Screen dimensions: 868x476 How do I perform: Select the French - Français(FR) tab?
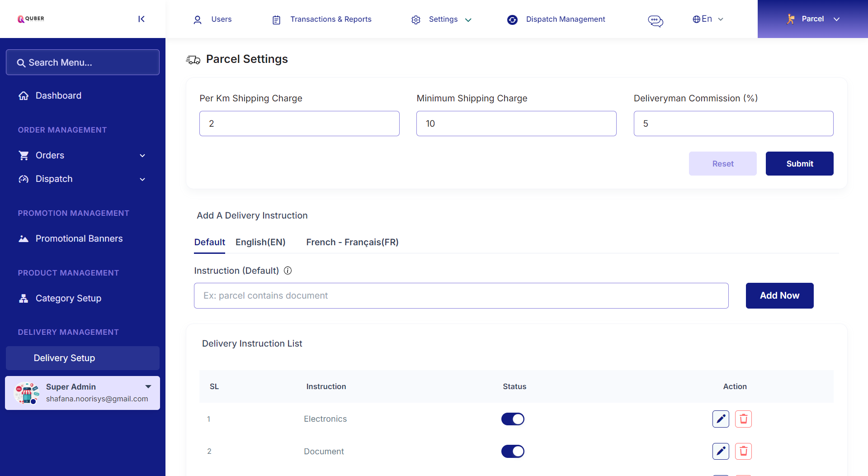click(352, 242)
